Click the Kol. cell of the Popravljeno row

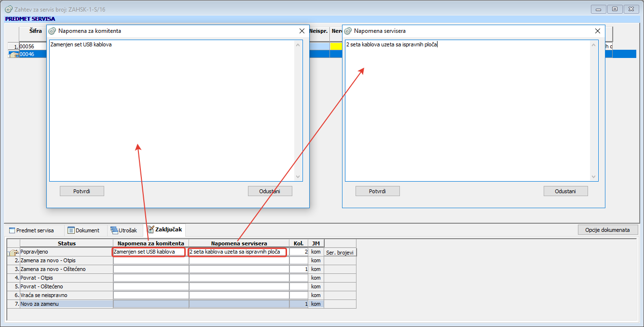pos(299,252)
